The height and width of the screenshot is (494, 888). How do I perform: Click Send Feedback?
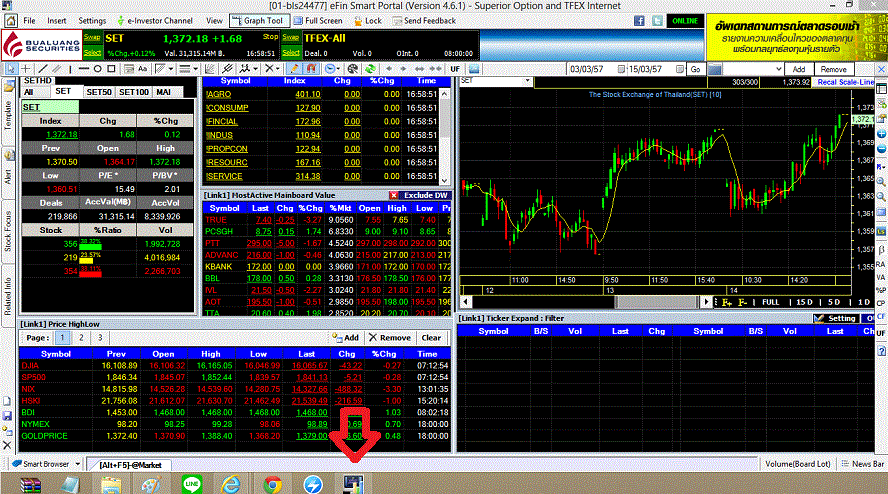tap(425, 21)
